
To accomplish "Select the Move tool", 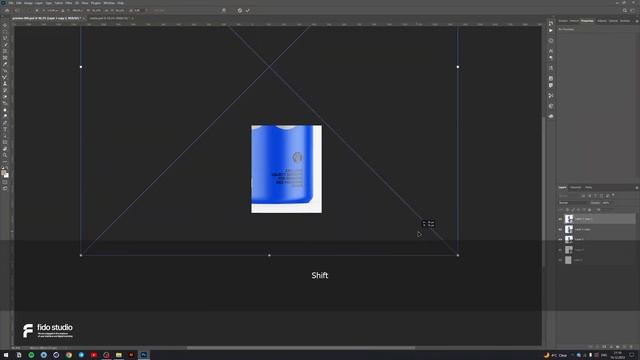I will point(5,25).
